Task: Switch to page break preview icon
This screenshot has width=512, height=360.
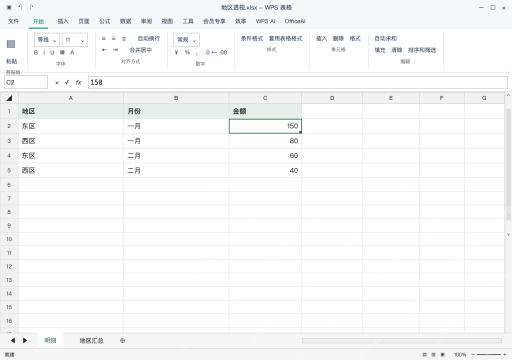Action: tap(443, 355)
